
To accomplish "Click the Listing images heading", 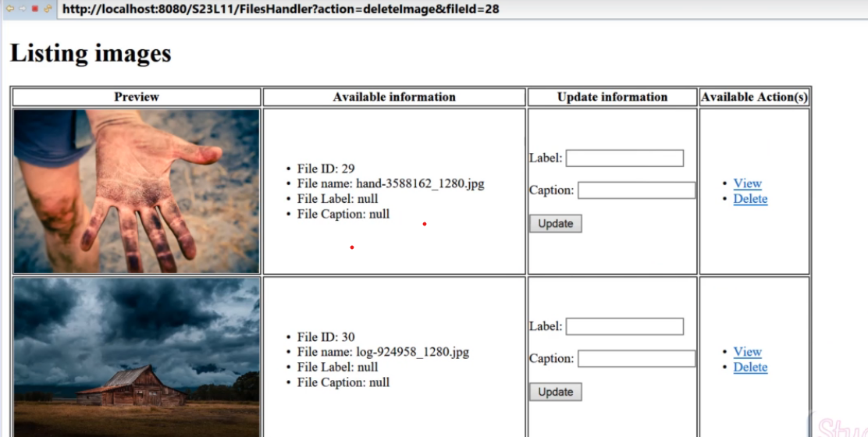I will (x=91, y=53).
